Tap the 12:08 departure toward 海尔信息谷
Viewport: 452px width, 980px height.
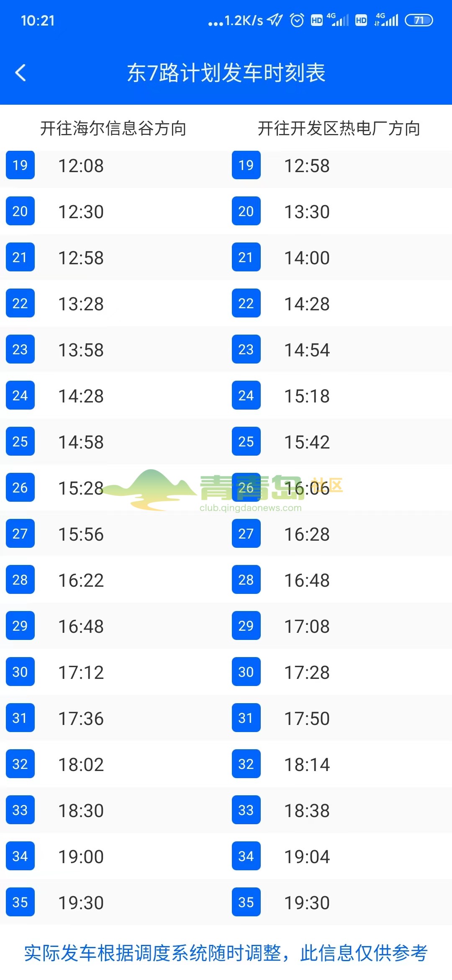[81, 166]
